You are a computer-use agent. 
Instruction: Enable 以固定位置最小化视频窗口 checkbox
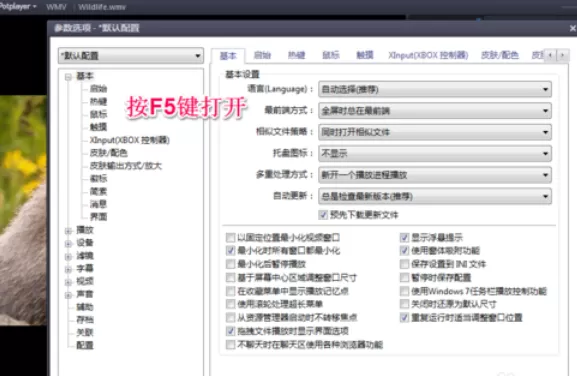231,238
